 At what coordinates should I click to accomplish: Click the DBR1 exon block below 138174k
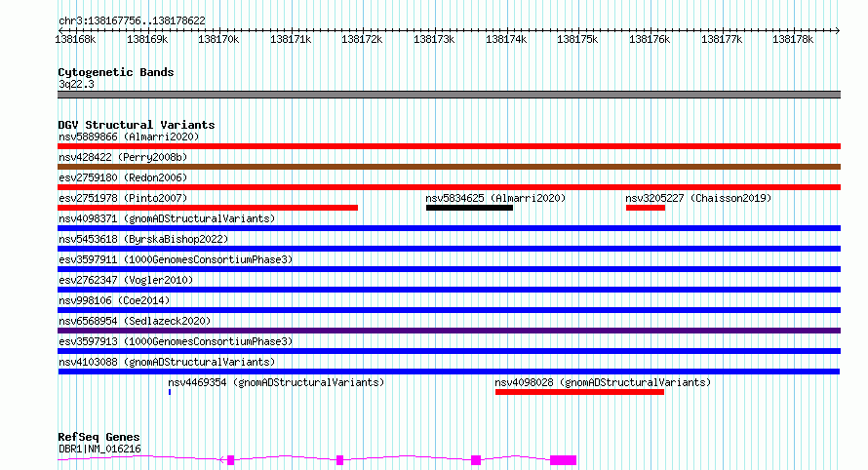(x=476, y=460)
